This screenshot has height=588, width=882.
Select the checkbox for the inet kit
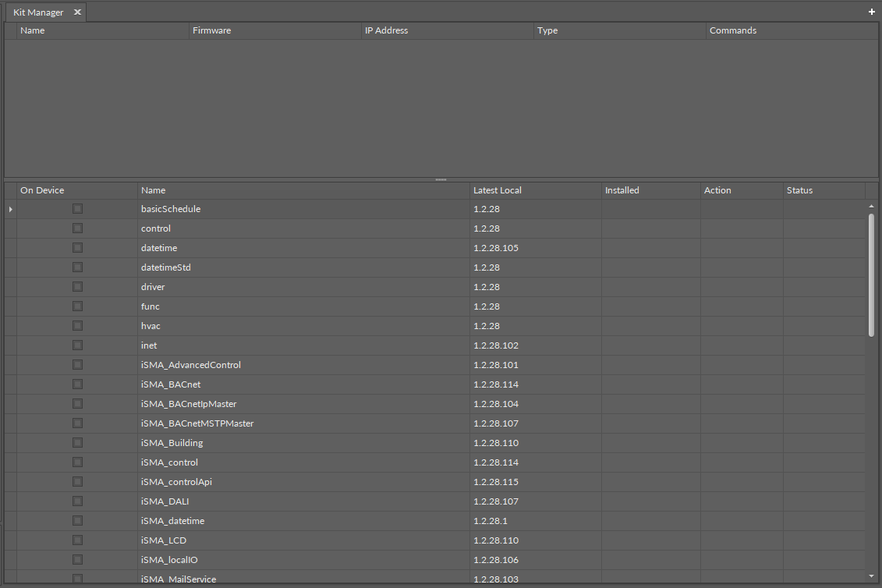(77, 345)
